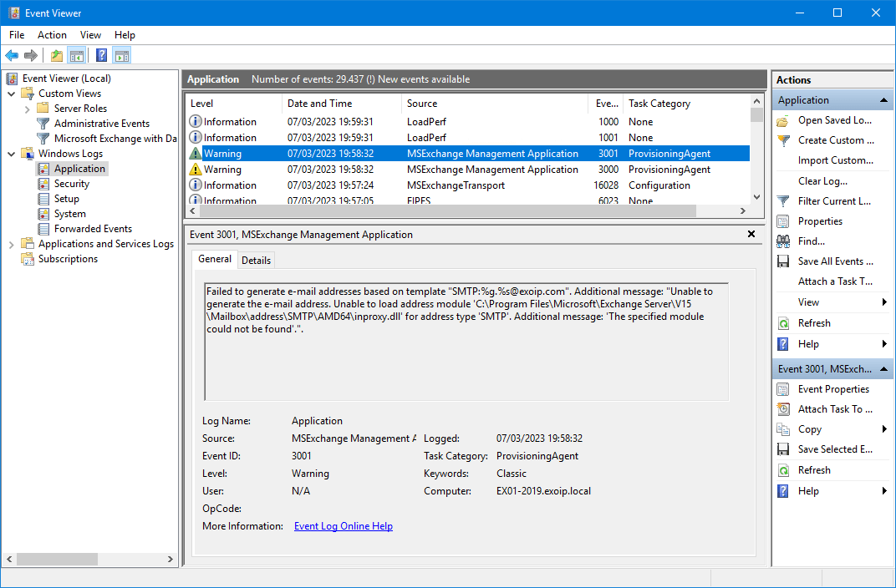Click the Help toolbar icon
The width and height of the screenshot is (896, 588).
point(101,56)
